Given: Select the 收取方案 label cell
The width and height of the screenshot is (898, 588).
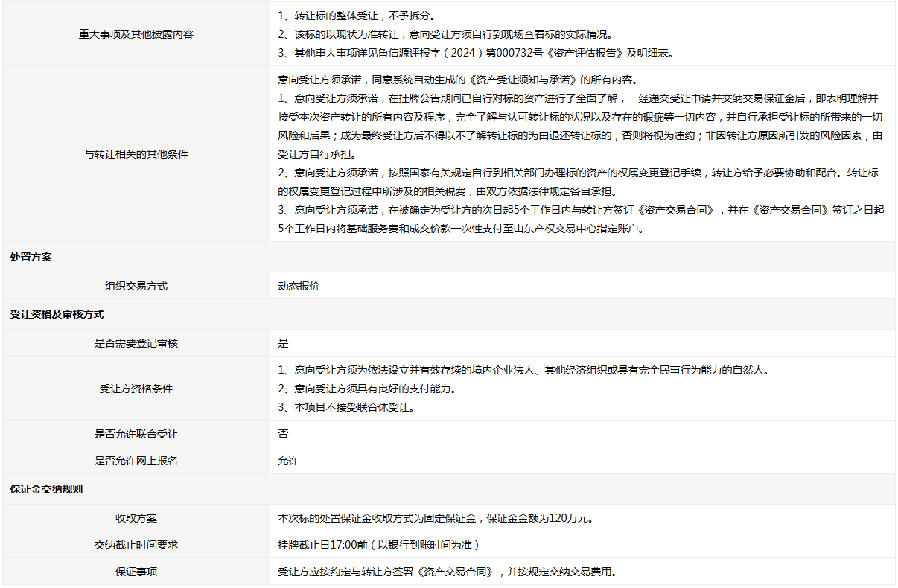Looking at the screenshot, I should tap(136, 518).
